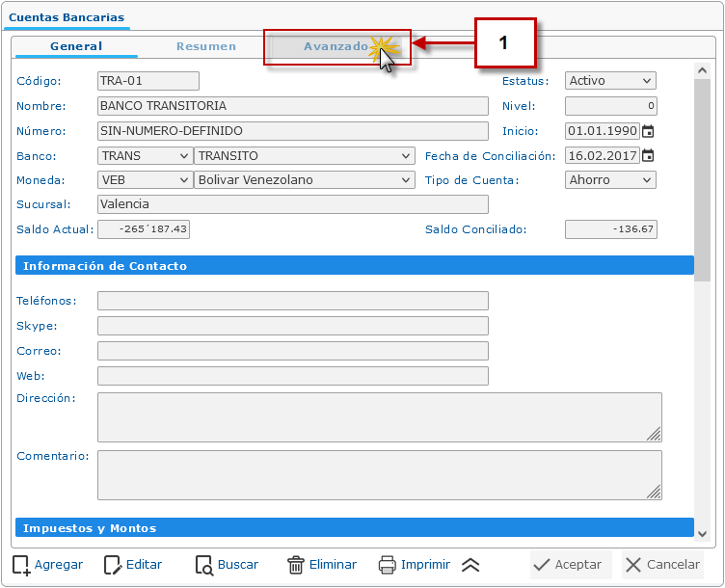
Task: Click the Eliminar trash icon
Action: coord(296,565)
